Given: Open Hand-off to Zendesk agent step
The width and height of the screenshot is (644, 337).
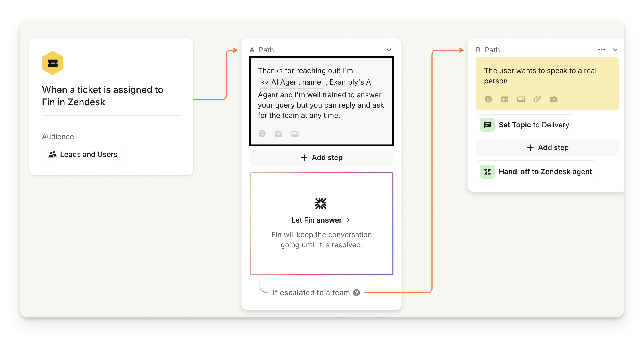Looking at the screenshot, I should coord(536,172).
